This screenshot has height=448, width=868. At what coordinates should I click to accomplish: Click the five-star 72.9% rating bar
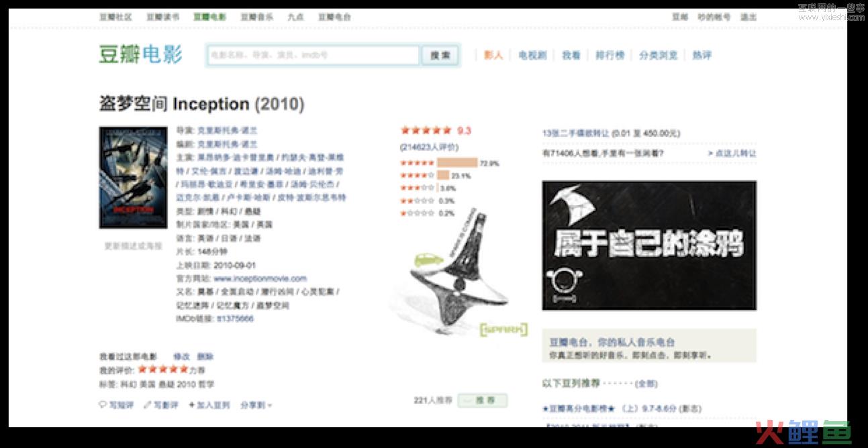coord(457,163)
